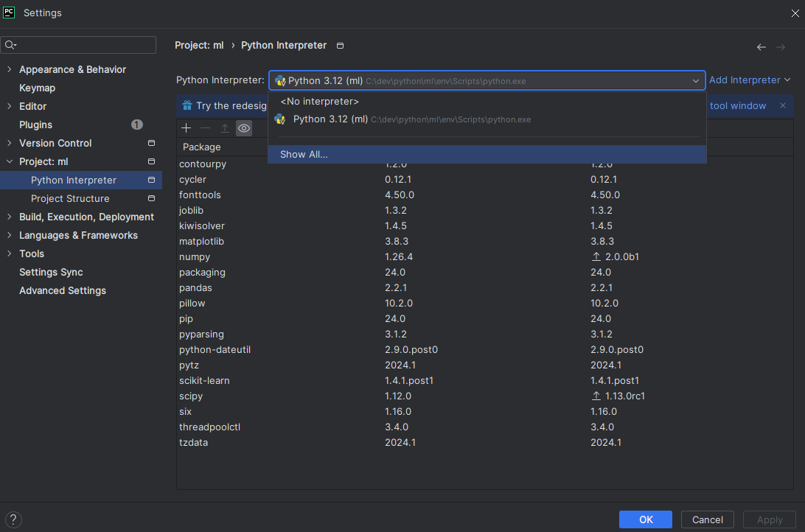
Task: Select the matplotlib package row
Action: click(x=485, y=241)
